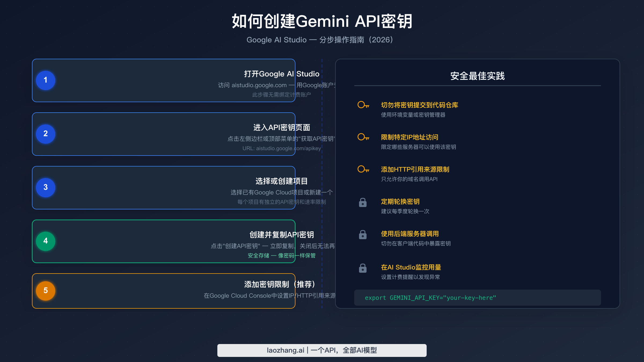This screenshot has width=644, height=362.
Task: Select the key icon next to 限制特定IP地址访问
Action: 363,137
